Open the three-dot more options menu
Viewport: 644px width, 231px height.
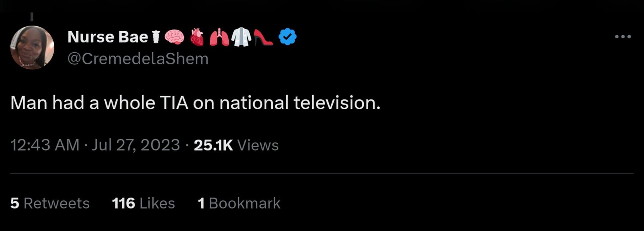pyautogui.click(x=623, y=37)
